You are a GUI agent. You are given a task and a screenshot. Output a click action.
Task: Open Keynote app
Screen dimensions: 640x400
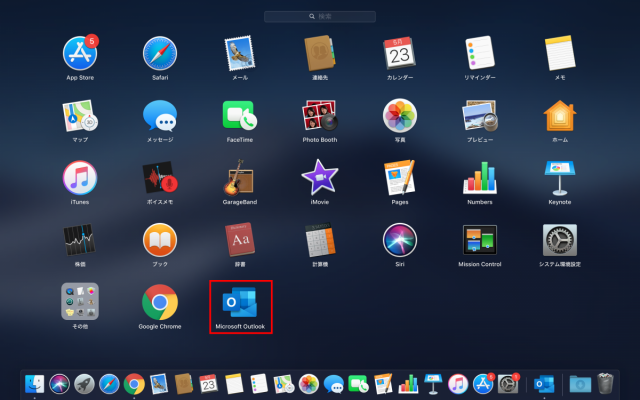point(559,178)
